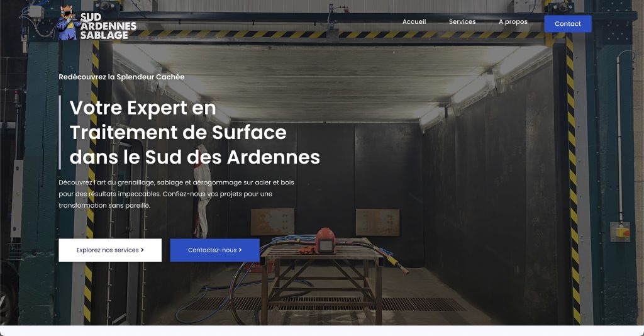644x336 pixels.
Task: Click the yellow emergency stop box on pillar
Action: [x=620, y=232]
